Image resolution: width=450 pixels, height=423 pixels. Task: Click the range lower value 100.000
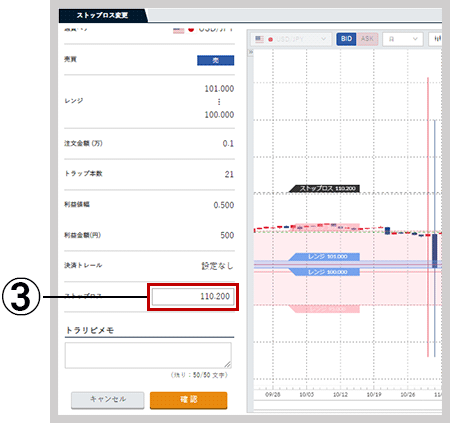point(219,115)
